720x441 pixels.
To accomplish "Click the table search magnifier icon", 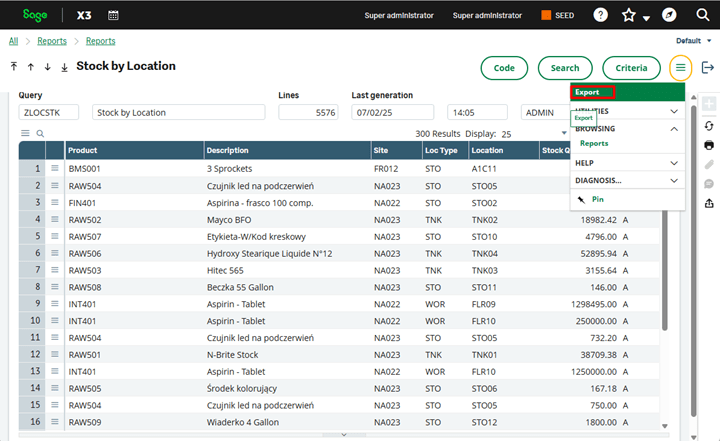I will (x=41, y=133).
